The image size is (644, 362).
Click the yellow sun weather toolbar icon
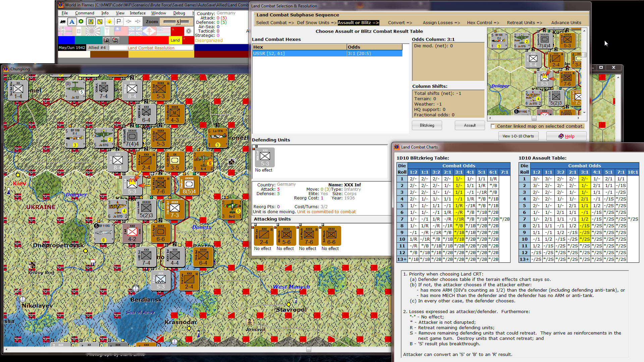(x=109, y=22)
